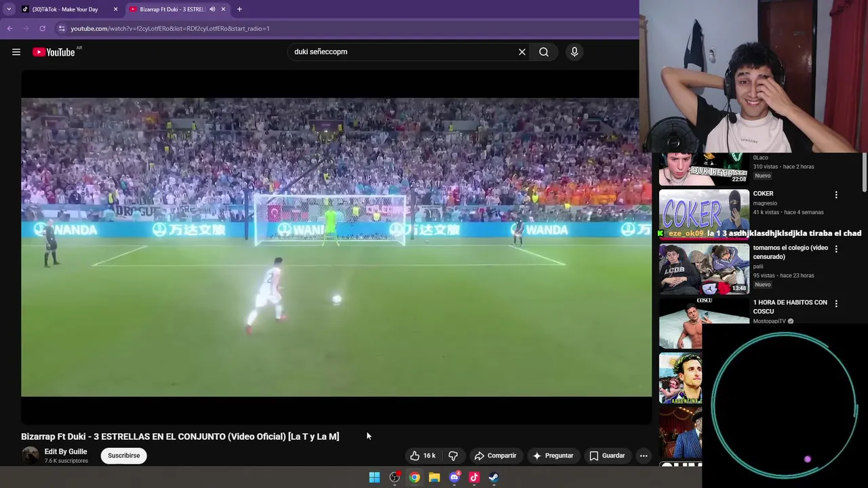Open the Windows Start menu
Image resolution: width=868 pixels, height=488 pixels.
pos(374,477)
